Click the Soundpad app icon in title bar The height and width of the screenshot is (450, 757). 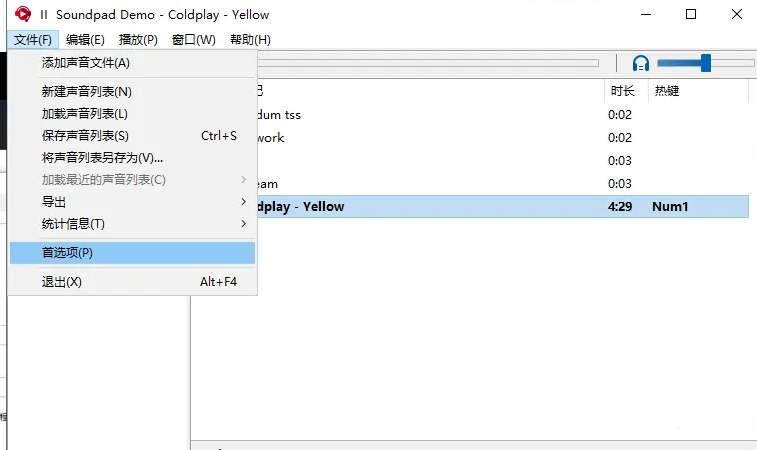22,15
